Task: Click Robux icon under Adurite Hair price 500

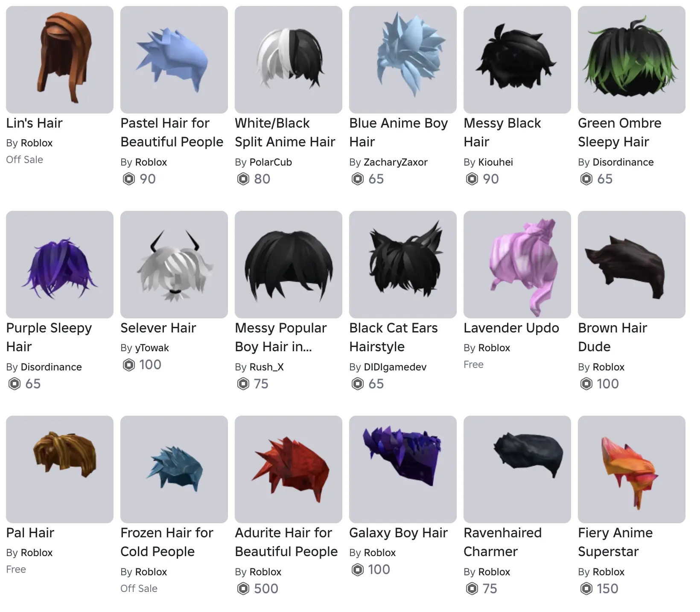Action: pyautogui.click(x=243, y=589)
